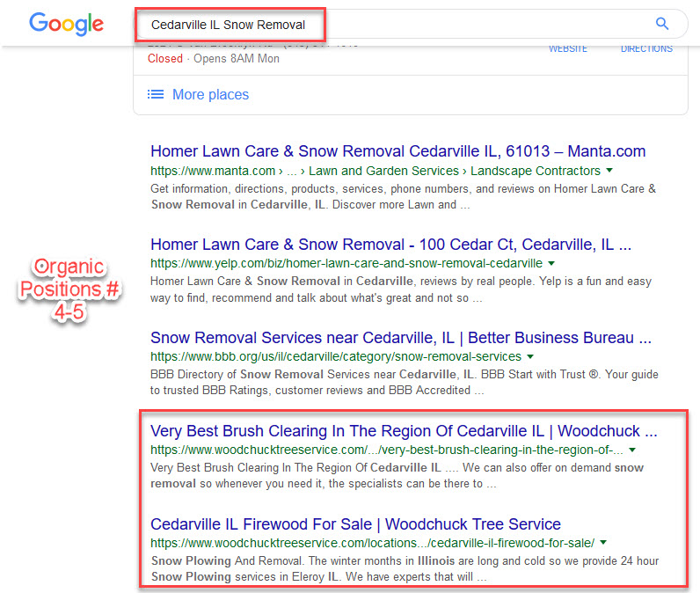Expand dropdown arrow beside manta.com URL

click(609, 170)
